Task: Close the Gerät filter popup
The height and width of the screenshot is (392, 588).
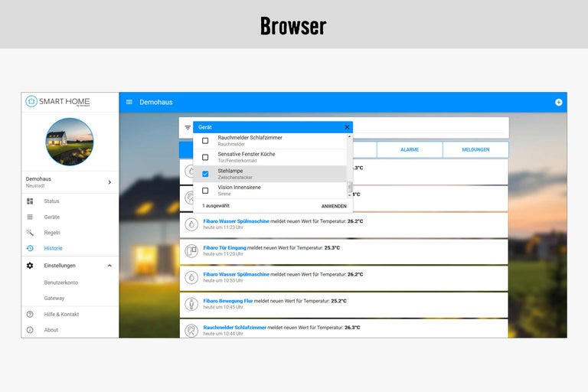Action: (347, 127)
